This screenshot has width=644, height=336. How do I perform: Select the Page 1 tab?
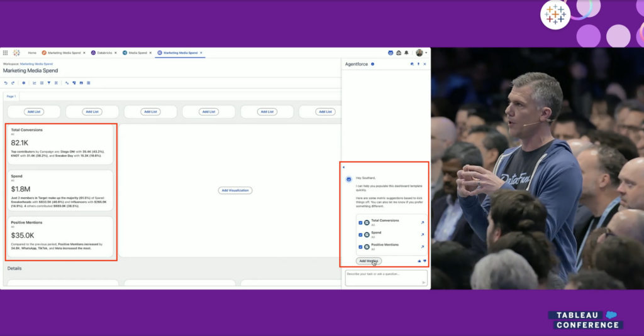click(11, 97)
